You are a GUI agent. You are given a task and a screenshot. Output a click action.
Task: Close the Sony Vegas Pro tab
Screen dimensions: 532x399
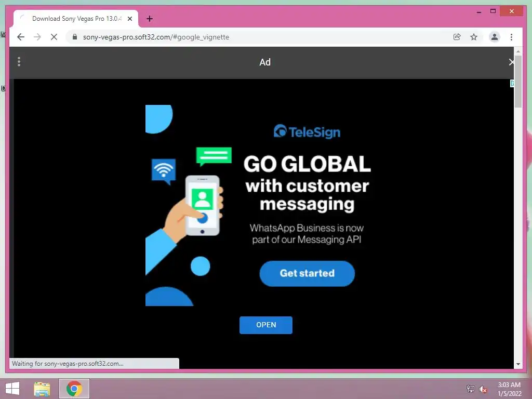(x=129, y=19)
